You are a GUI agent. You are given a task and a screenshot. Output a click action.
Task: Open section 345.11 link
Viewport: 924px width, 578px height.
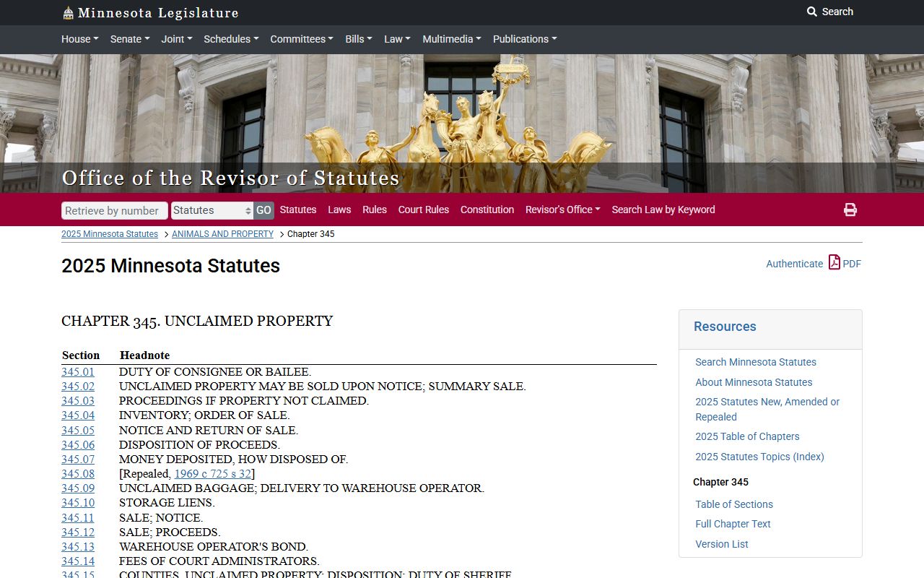coord(78,518)
